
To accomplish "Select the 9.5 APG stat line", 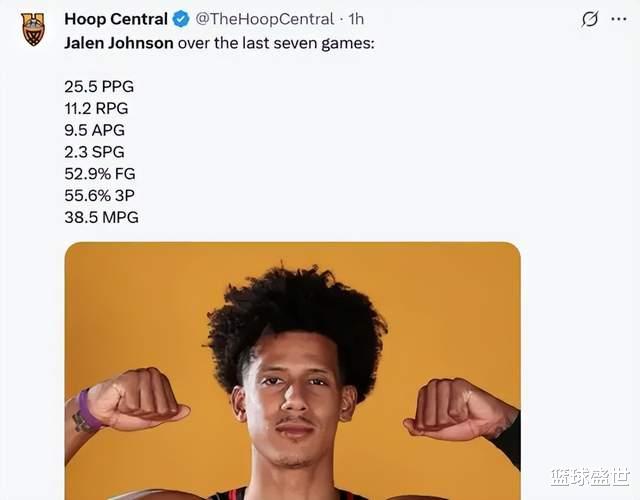I will pos(95,130).
